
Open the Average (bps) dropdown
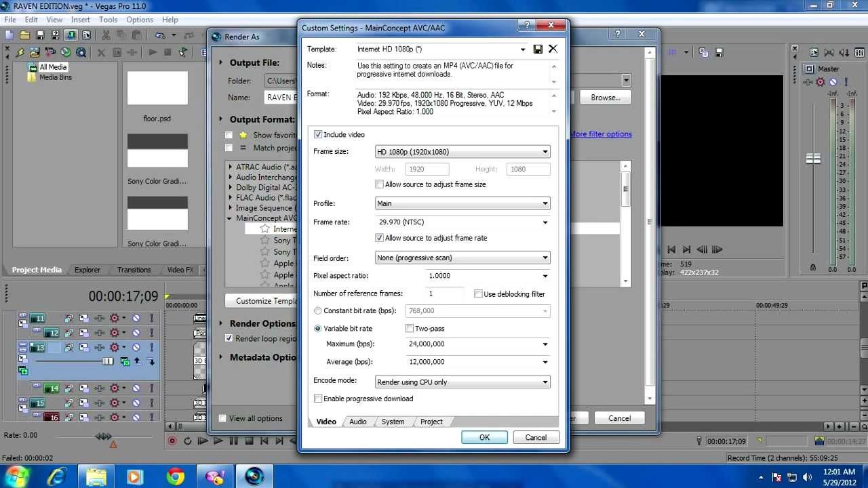(x=545, y=362)
